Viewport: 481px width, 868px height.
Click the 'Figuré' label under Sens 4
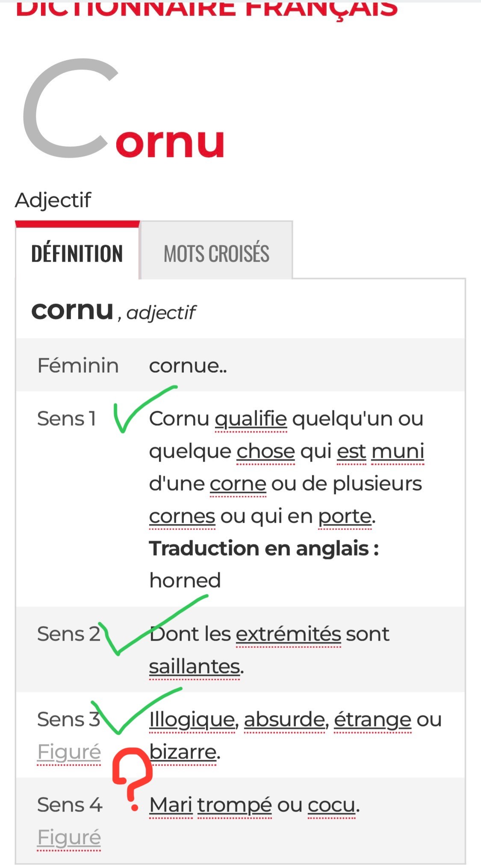[69, 838]
